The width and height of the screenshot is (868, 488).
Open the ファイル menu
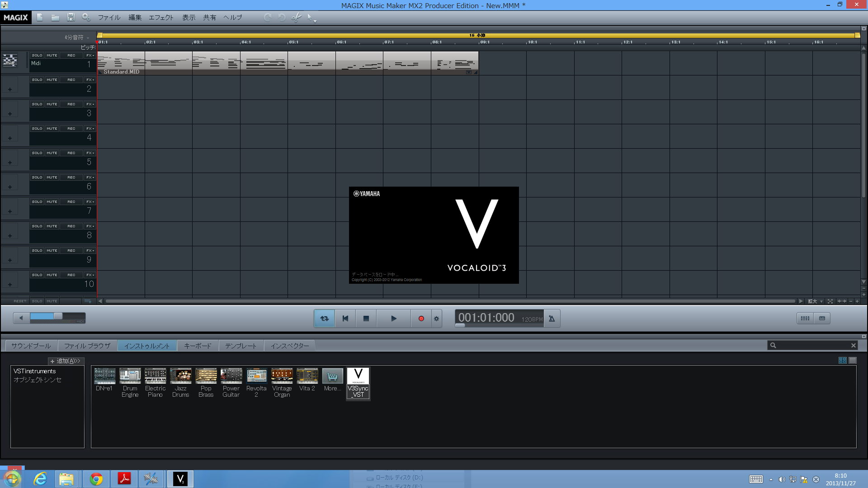tap(109, 17)
